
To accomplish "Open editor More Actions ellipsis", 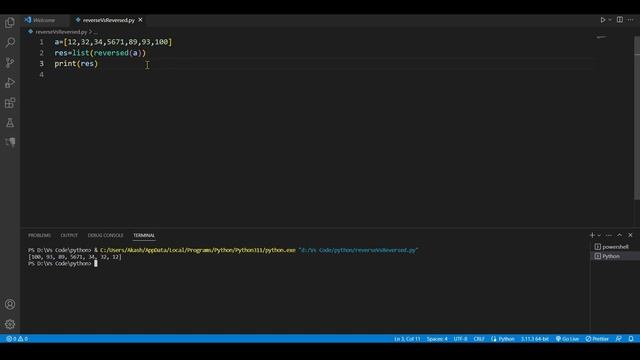I will [631, 20].
